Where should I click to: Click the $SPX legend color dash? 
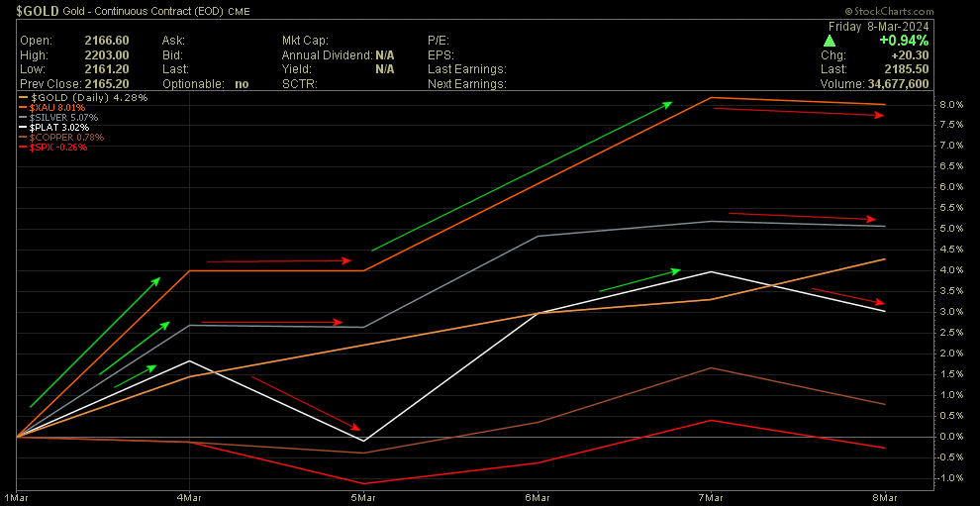[x=23, y=148]
